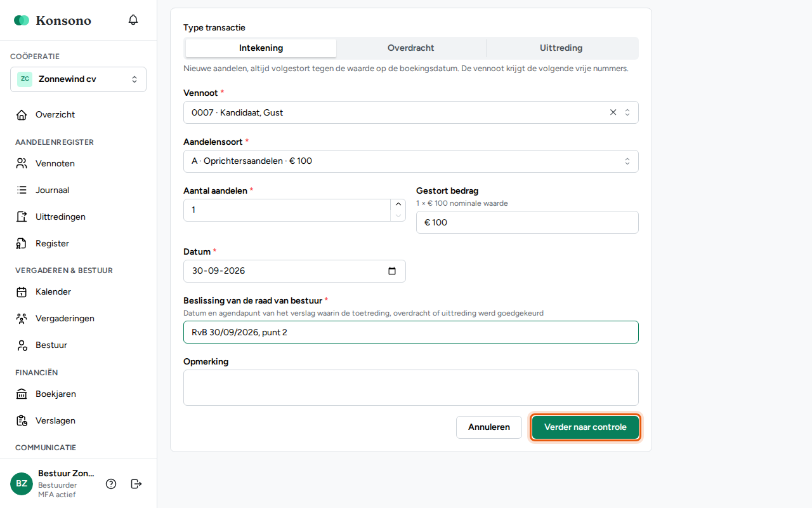Switch cooperative via Zonnewind cv selector
The width and height of the screenshot is (812, 508).
click(78, 79)
